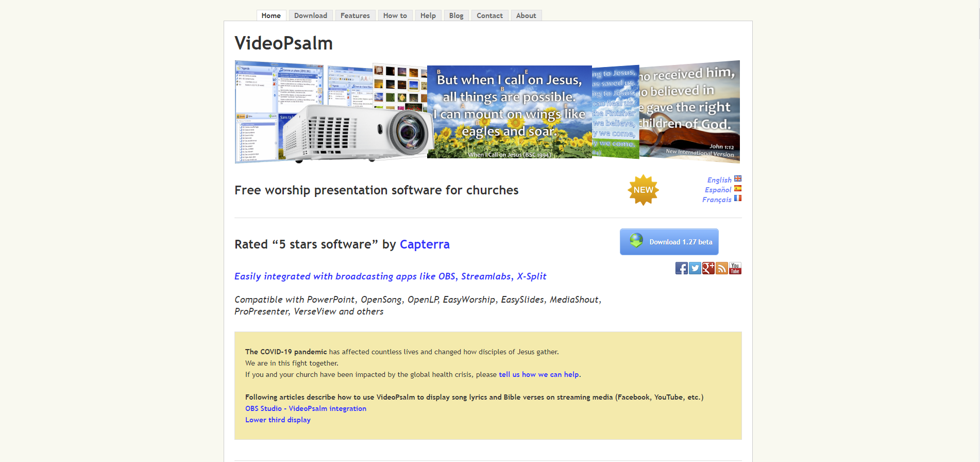Switch language to Español
This screenshot has height=462, width=980.
pyautogui.click(x=718, y=190)
